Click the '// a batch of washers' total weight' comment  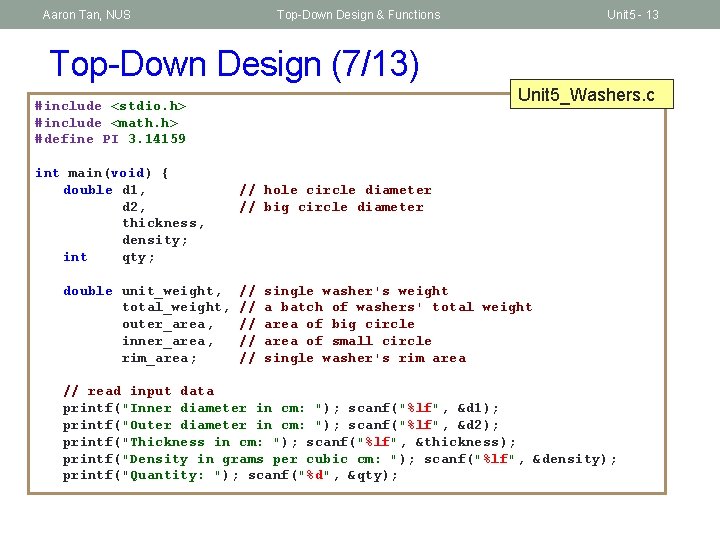click(x=386, y=307)
